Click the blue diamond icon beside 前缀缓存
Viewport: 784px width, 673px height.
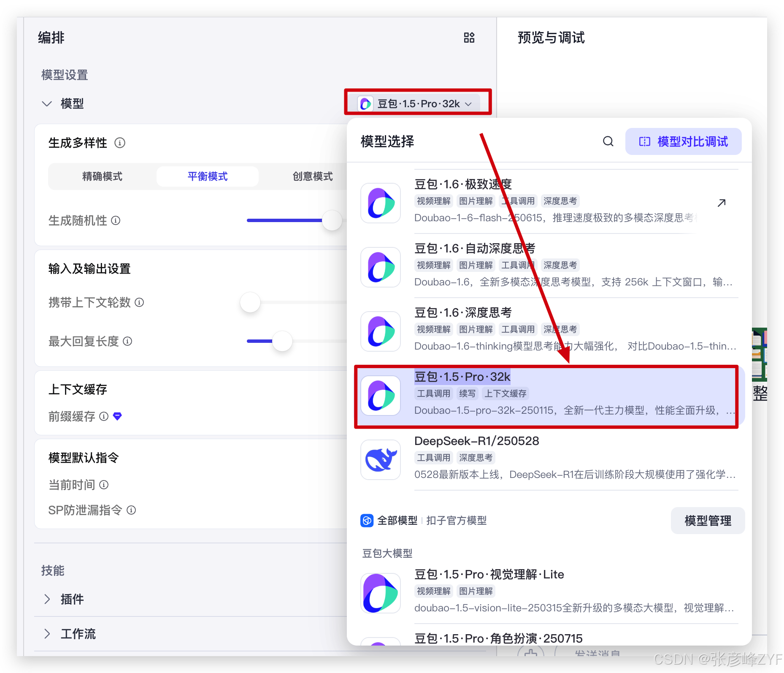coord(118,416)
